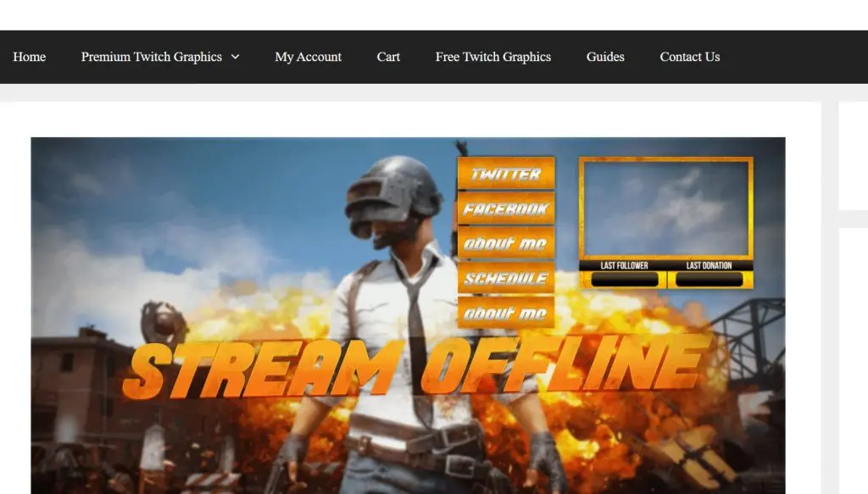Viewport: 868px width, 494px height.
Task: Expand the Premium Twitch Graphics dropdown
Action: coord(153,57)
